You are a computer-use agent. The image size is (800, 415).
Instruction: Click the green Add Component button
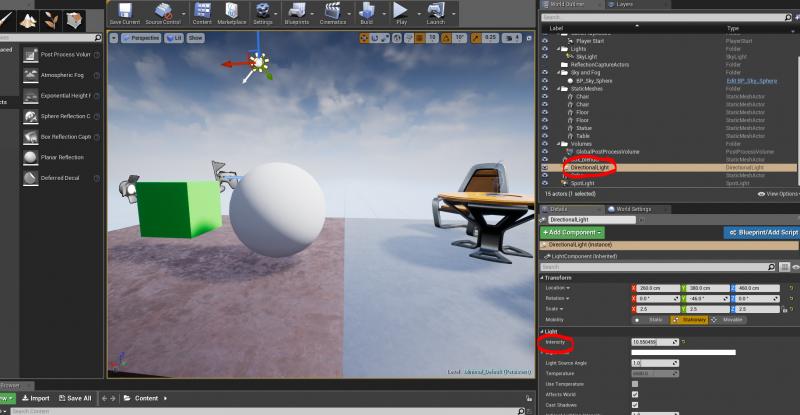point(572,232)
